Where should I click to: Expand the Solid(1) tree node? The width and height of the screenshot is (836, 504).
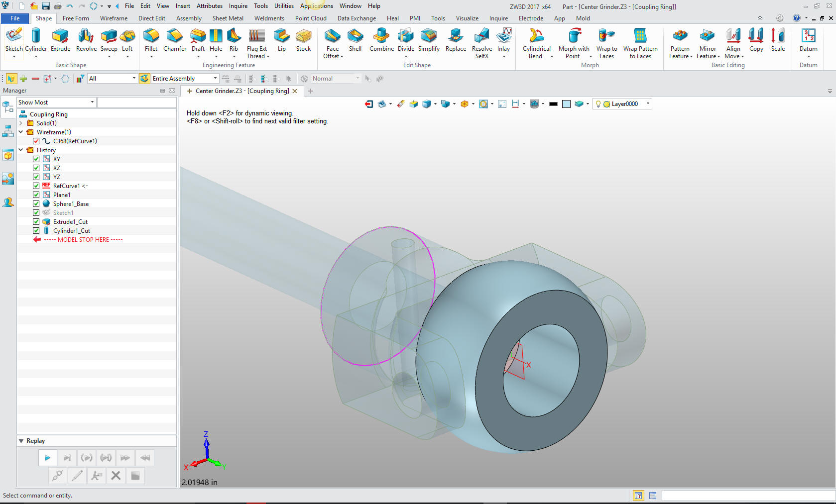[21, 123]
